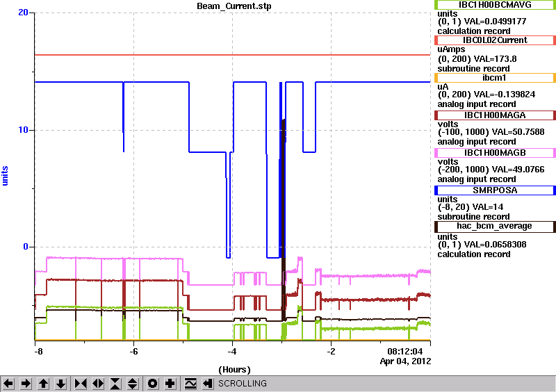Click the Beam_Current.stp plot title
This screenshot has width=556, height=392.
(x=234, y=6)
